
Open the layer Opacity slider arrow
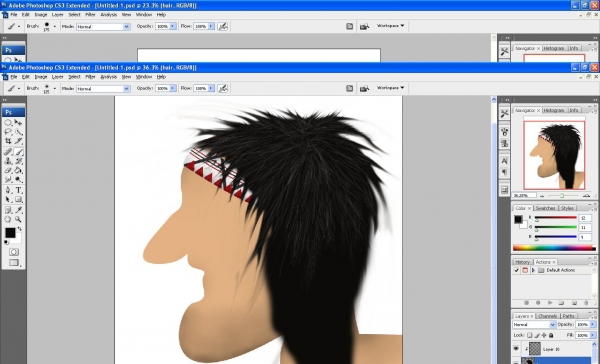pos(592,325)
